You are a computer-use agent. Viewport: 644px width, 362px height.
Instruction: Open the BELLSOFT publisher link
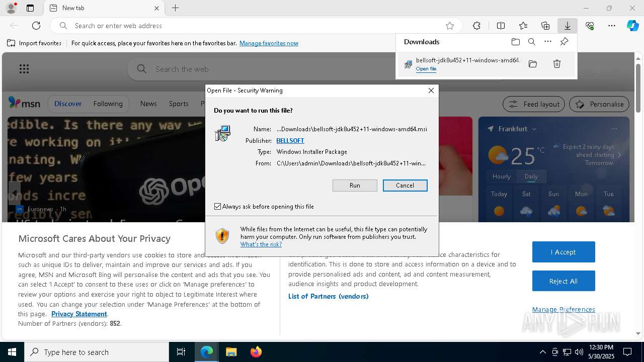click(290, 141)
